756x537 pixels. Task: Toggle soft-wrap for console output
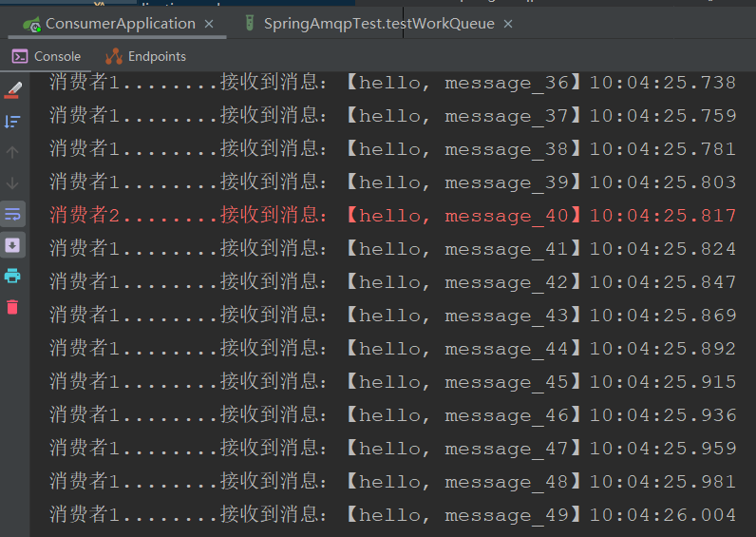(12, 214)
